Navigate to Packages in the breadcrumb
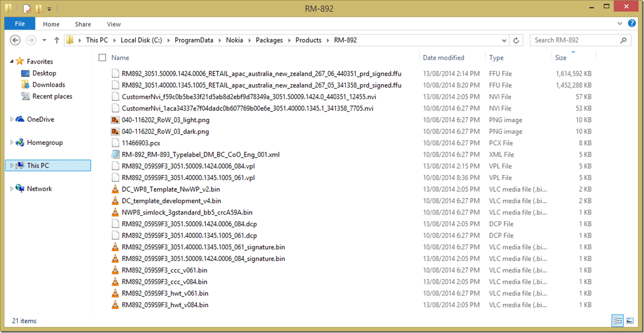Viewport: 644px width, 333px height. pos(269,40)
